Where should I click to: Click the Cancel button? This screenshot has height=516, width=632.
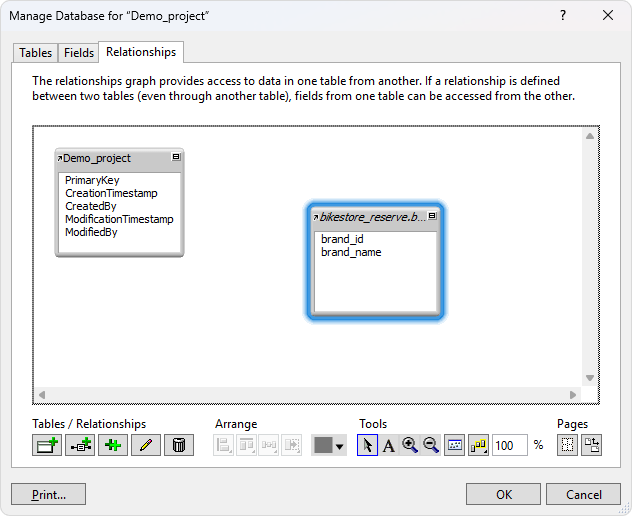(x=583, y=494)
